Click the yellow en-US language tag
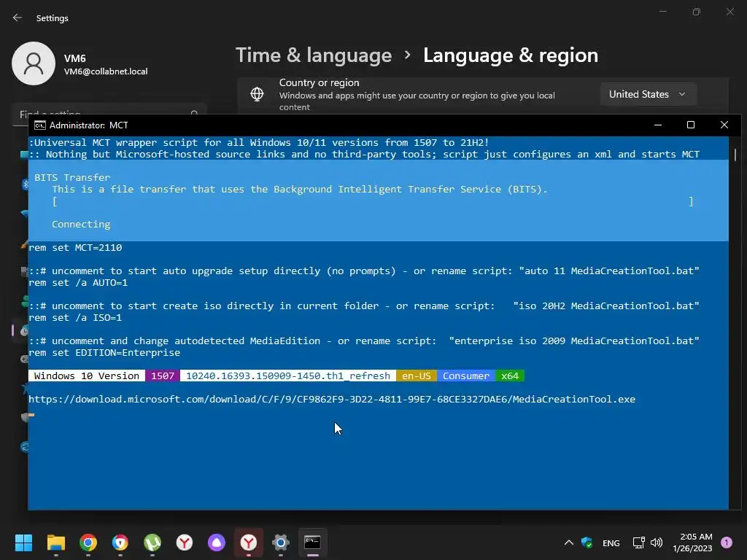This screenshot has width=747, height=560. pos(417,376)
